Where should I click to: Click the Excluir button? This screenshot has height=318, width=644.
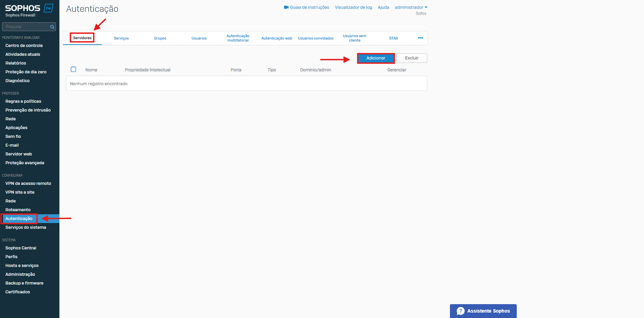pyautogui.click(x=412, y=58)
